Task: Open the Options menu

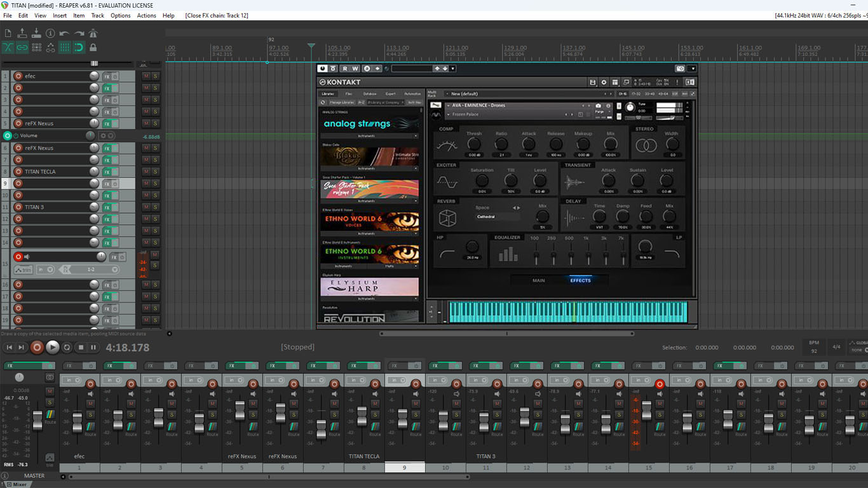Action: click(121, 15)
